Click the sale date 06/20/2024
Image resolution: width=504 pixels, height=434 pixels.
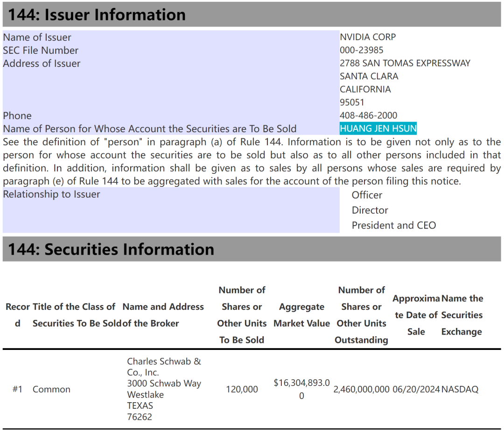pyautogui.click(x=416, y=389)
